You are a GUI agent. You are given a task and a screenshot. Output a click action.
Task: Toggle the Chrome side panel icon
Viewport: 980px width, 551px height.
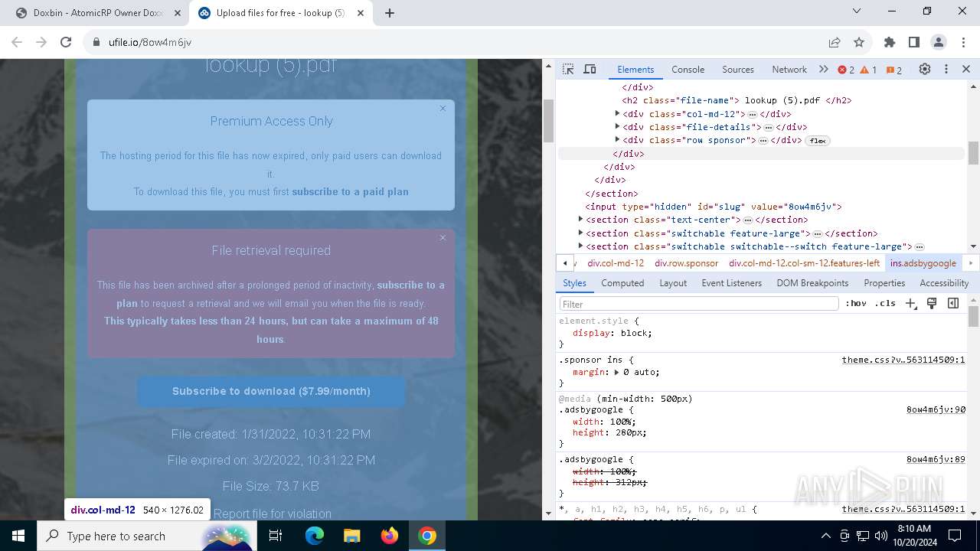click(914, 42)
